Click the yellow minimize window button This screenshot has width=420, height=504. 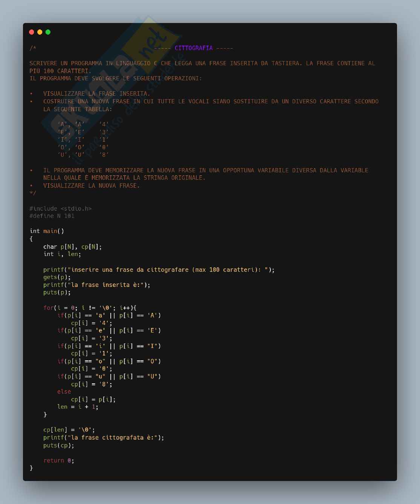point(40,32)
